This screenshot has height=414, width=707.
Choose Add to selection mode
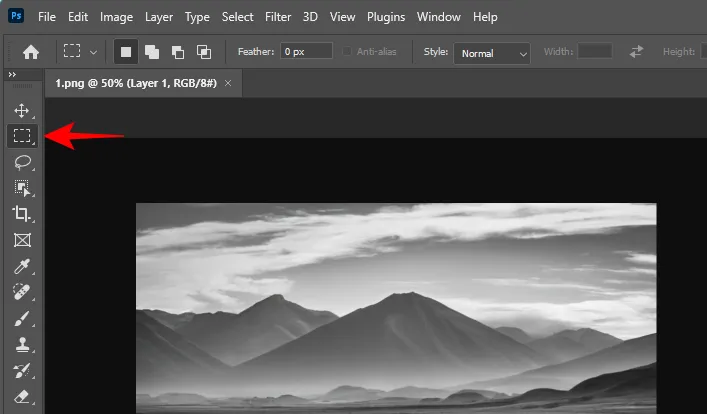pyautogui.click(x=152, y=52)
